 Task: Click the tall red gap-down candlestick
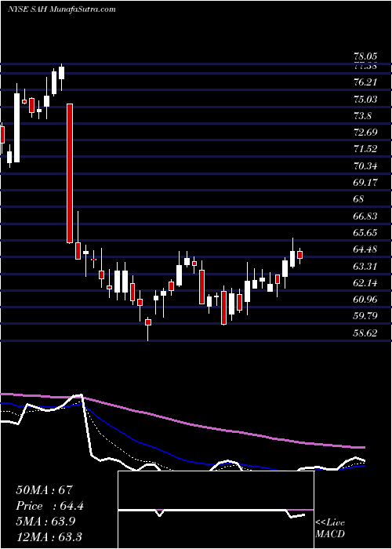click(x=70, y=173)
